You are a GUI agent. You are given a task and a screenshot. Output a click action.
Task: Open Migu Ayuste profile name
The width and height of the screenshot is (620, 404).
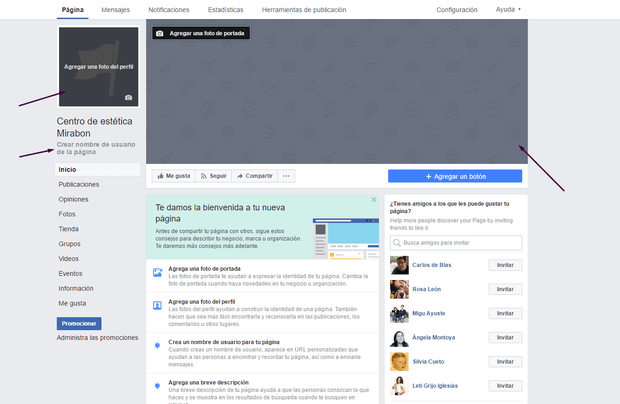(x=429, y=313)
